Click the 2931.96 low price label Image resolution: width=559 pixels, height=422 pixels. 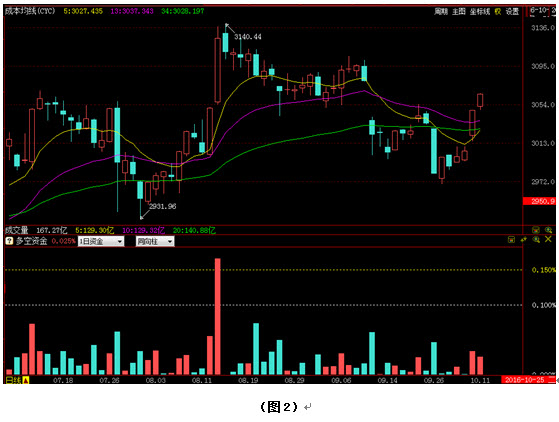coord(162,206)
